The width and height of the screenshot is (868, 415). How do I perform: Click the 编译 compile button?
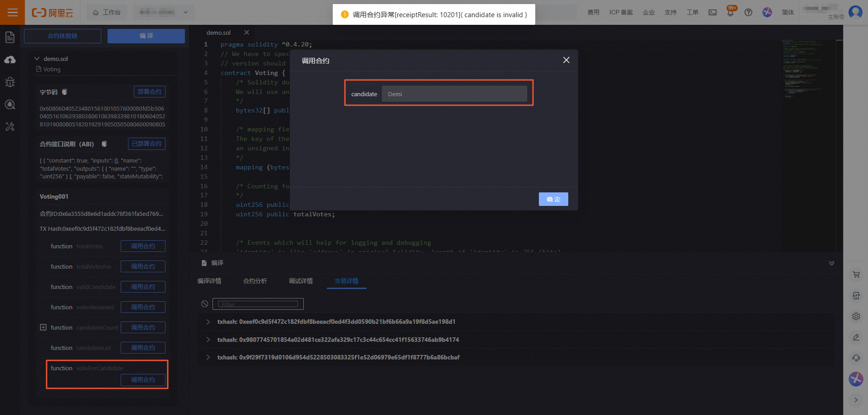pyautogui.click(x=146, y=36)
